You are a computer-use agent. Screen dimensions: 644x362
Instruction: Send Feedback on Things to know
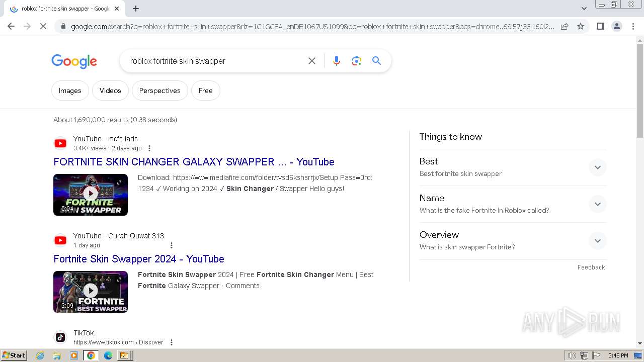click(591, 267)
